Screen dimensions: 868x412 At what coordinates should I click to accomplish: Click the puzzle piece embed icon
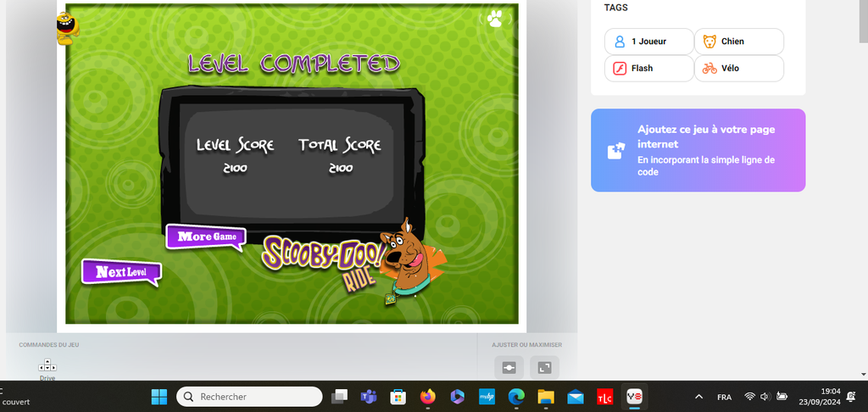pos(616,151)
